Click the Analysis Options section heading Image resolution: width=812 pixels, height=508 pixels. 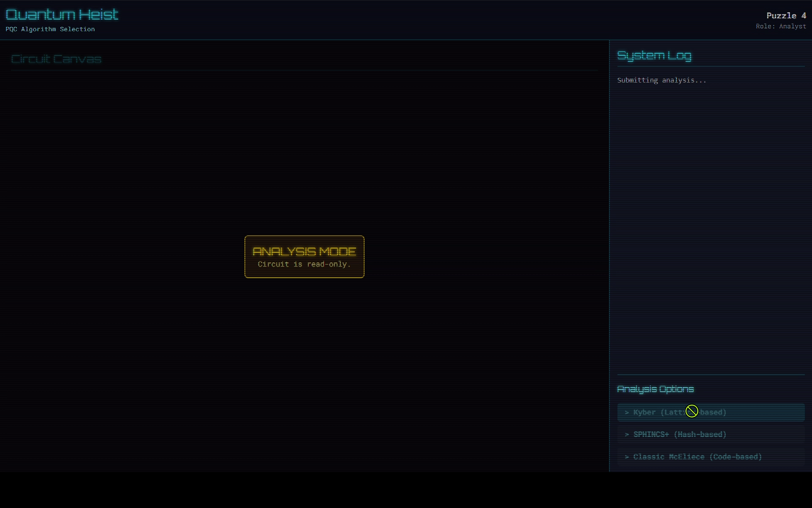(x=655, y=389)
